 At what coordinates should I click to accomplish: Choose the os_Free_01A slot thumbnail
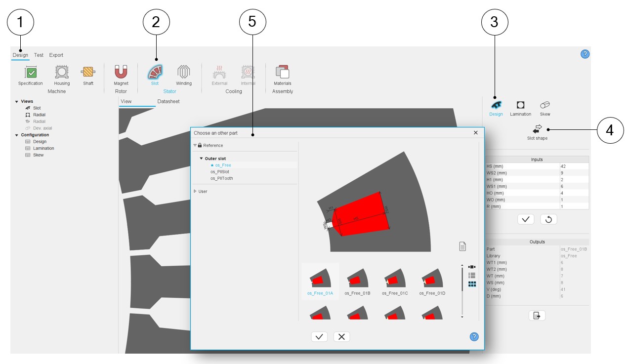coord(320,281)
